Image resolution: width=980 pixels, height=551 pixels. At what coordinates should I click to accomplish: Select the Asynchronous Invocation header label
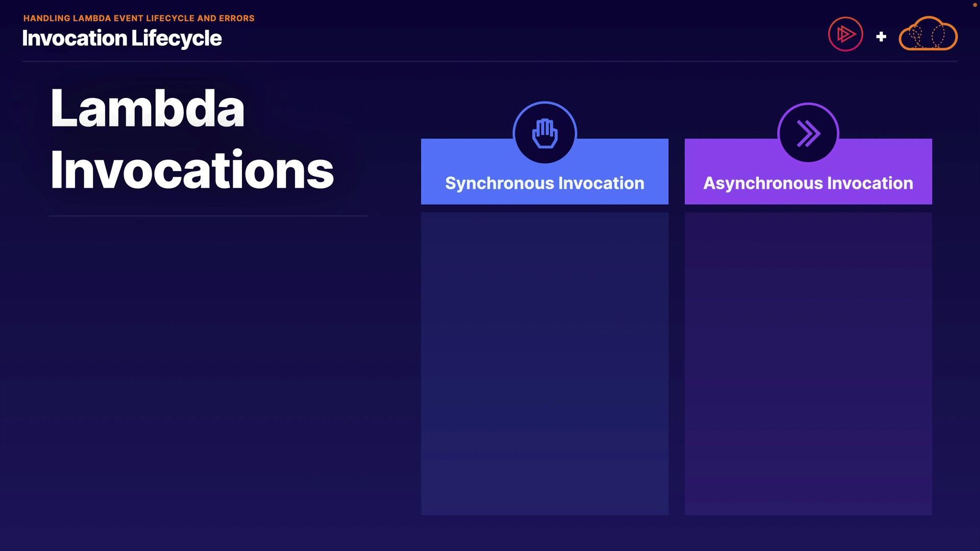point(808,183)
